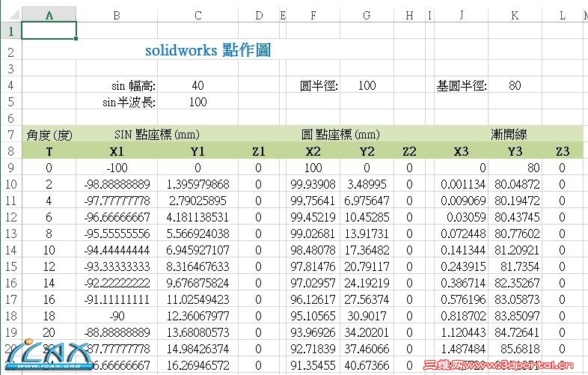Select cell 14.98426374
The height and width of the screenshot is (375, 588).
[x=197, y=349]
